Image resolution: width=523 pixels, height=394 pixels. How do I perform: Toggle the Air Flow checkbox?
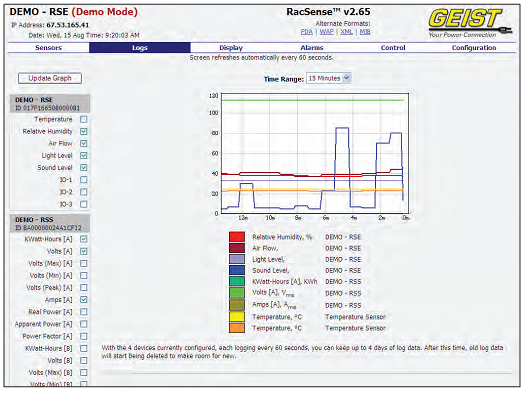(x=84, y=143)
